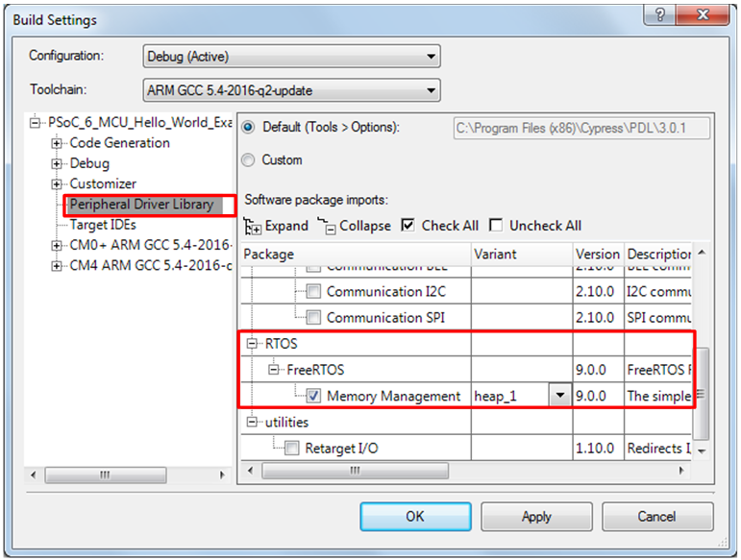Click the Package column header
The image size is (741, 560).
(356, 254)
